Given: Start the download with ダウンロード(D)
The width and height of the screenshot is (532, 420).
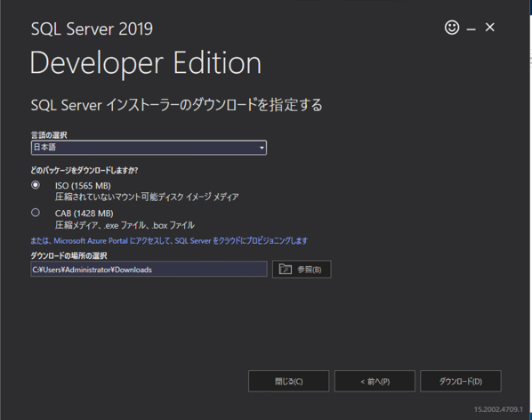Looking at the screenshot, I should coord(461,382).
